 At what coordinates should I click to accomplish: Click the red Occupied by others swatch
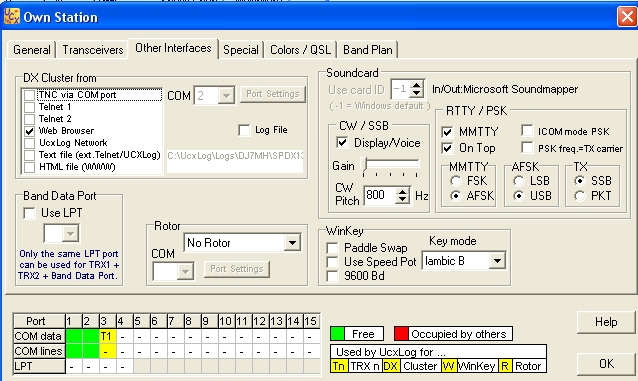pyautogui.click(x=401, y=334)
